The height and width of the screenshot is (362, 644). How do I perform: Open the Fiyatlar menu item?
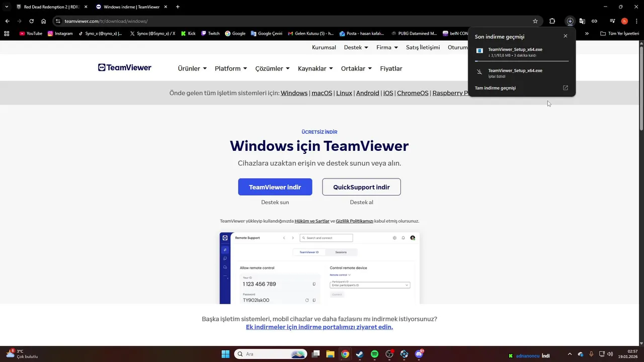point(391,68)
